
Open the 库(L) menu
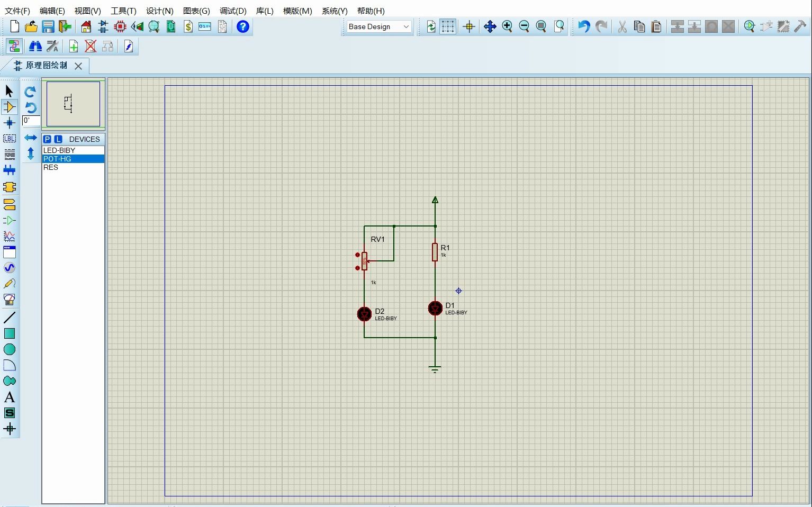click(265, 11)
